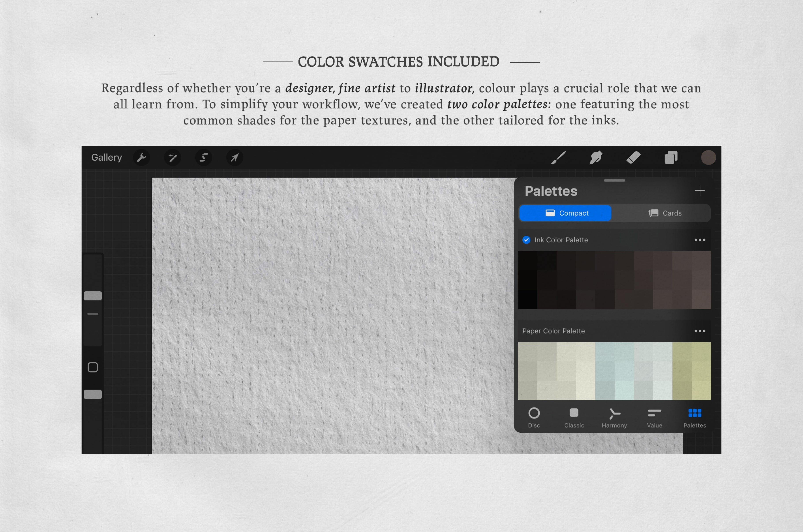Viewport: 803px width, 532px height.
Task: Switch to Compact palette view
Action: 565,213
